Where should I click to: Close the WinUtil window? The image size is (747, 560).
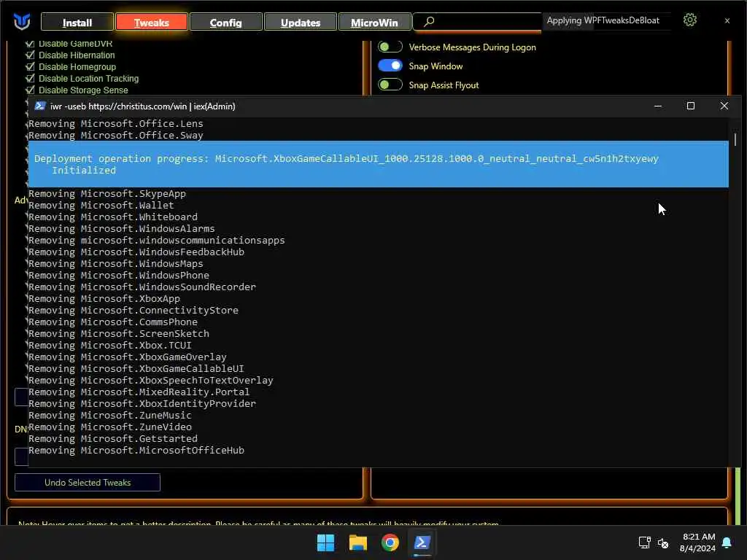(x=727, y=20)
